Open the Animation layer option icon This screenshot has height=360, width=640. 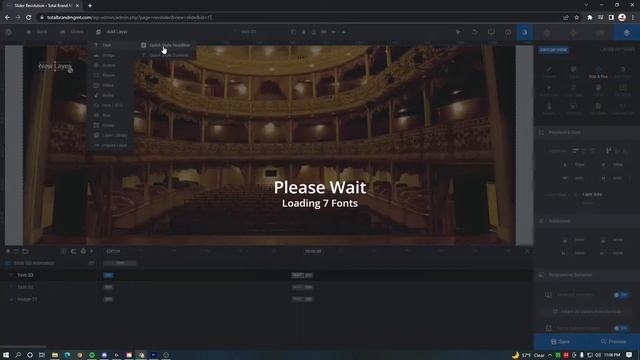[x=549, y=90]
